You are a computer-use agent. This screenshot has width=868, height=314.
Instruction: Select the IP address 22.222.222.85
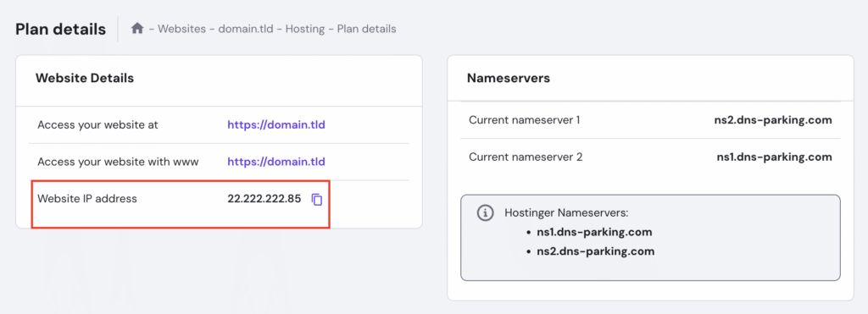coord(264,199)
